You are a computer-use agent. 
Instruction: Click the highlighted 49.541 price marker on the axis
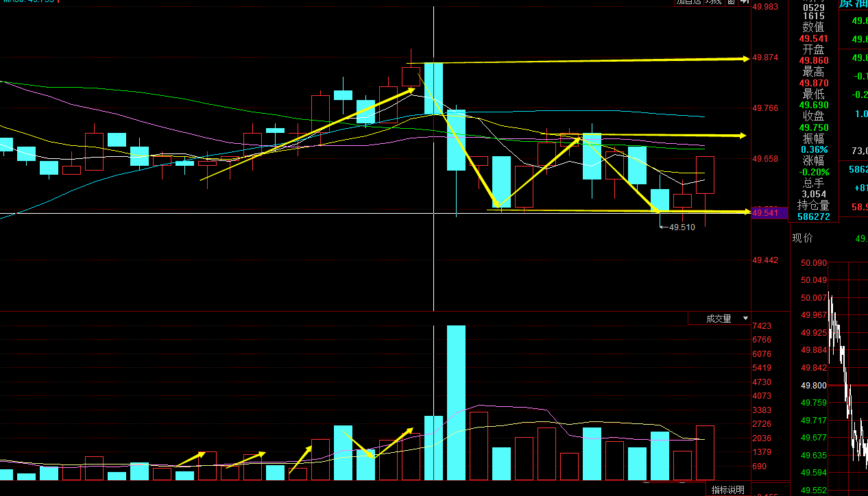(769, 213)
